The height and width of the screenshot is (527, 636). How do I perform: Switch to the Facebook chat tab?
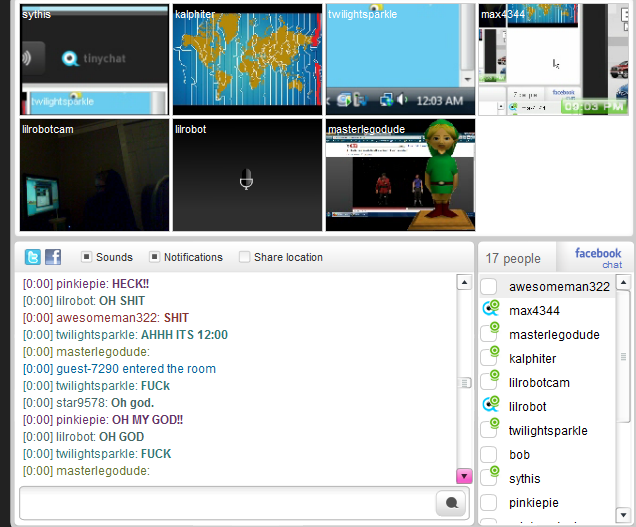(597, 258)
